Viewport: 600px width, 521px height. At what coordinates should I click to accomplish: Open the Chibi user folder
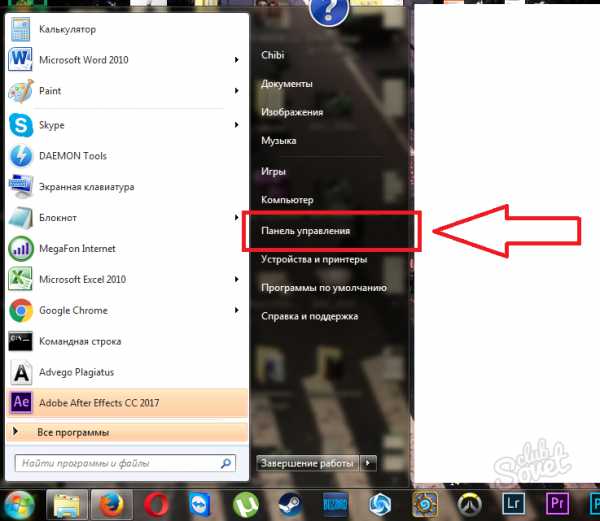tap(272, 55)
